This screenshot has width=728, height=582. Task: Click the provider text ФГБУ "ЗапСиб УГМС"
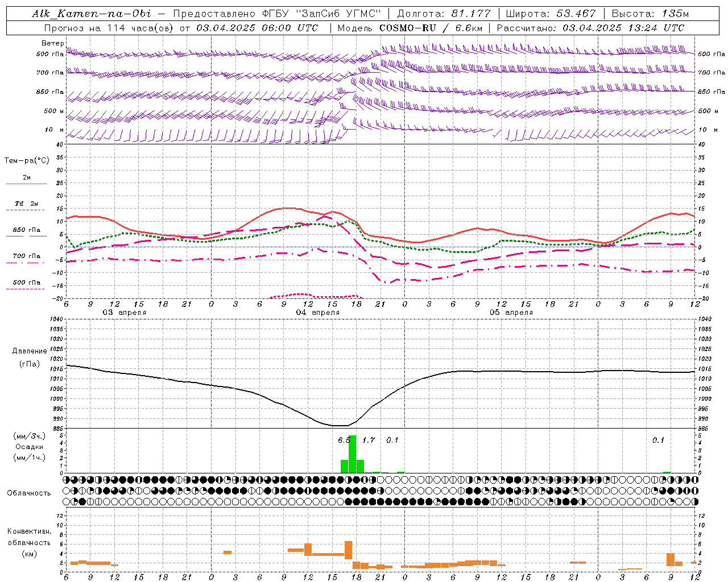pos(322,14)
